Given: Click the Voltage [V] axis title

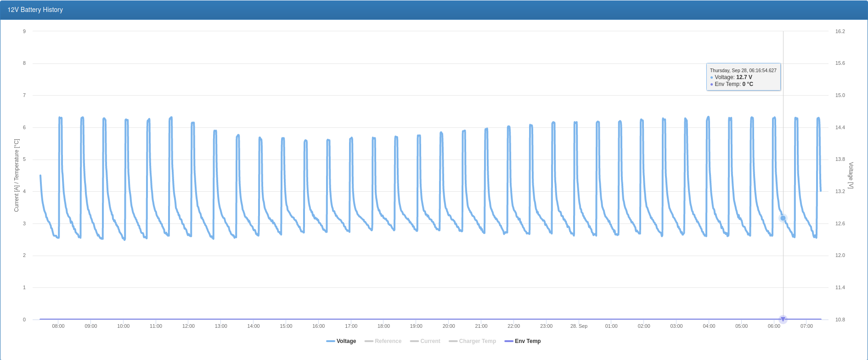Looking at the screenshot, I should 851,175.
